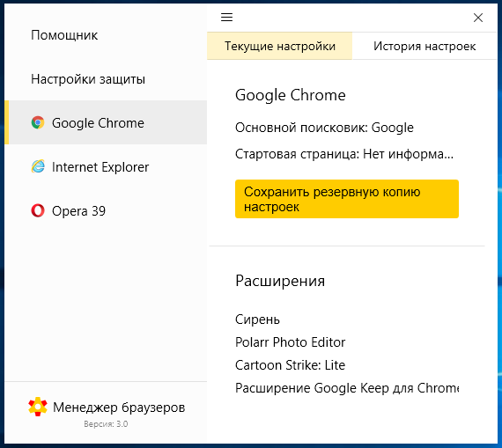Switch to Текущие настройки tab

coord(279,46)
